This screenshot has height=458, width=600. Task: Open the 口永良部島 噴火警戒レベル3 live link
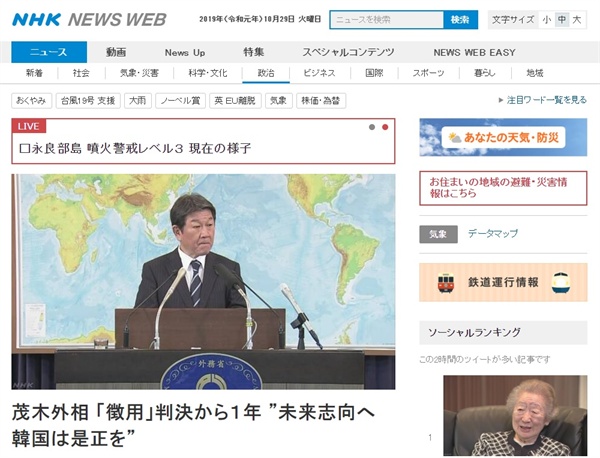(x=135, y=148)
